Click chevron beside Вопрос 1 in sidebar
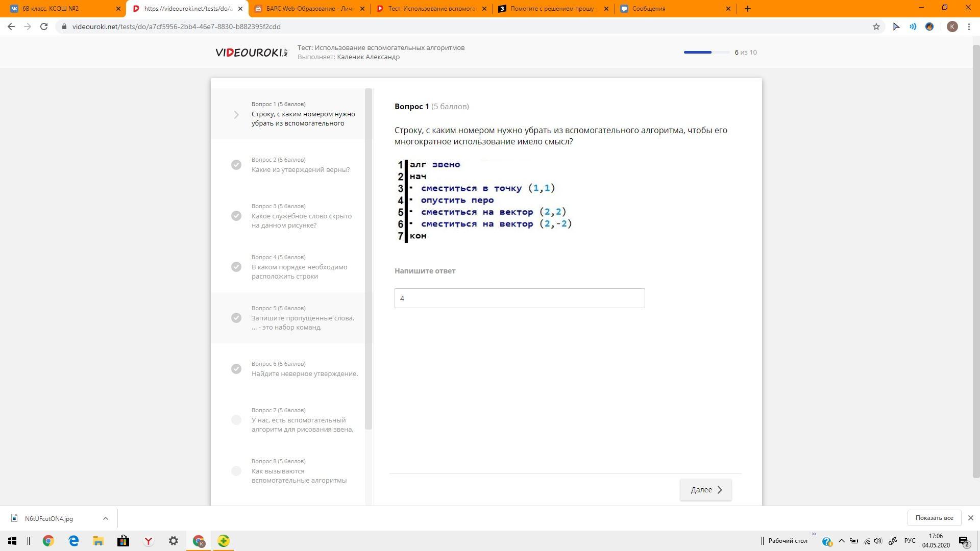 pos(236,115)
